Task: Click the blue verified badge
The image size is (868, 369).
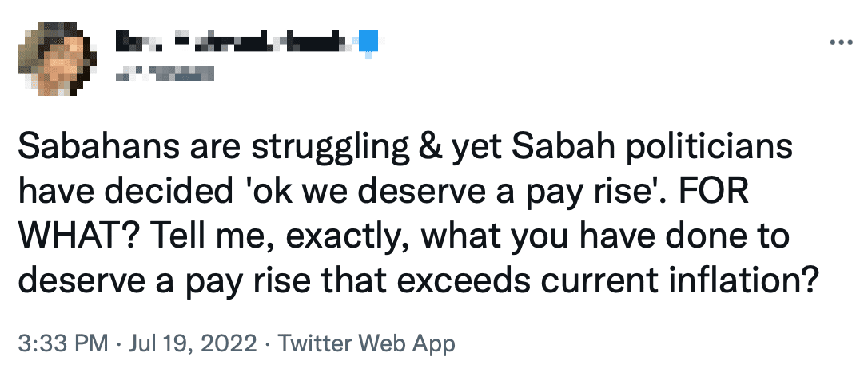Action: coord(367,38)
